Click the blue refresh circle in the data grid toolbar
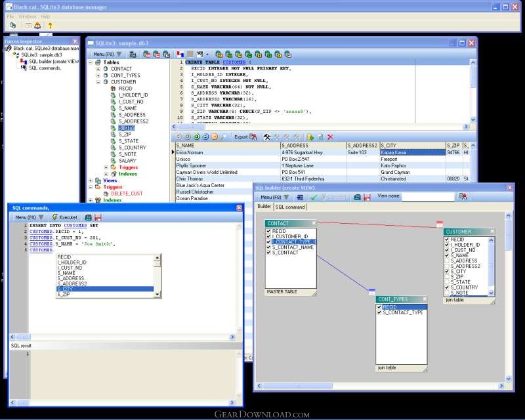Screen dimensions: 525x420 (x=205, y=136)
